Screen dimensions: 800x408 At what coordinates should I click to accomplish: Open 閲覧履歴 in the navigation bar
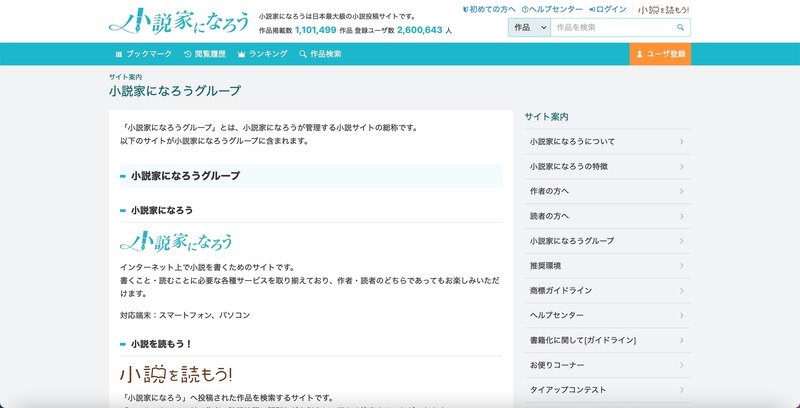pyautogui.click(x=206, y=54)
